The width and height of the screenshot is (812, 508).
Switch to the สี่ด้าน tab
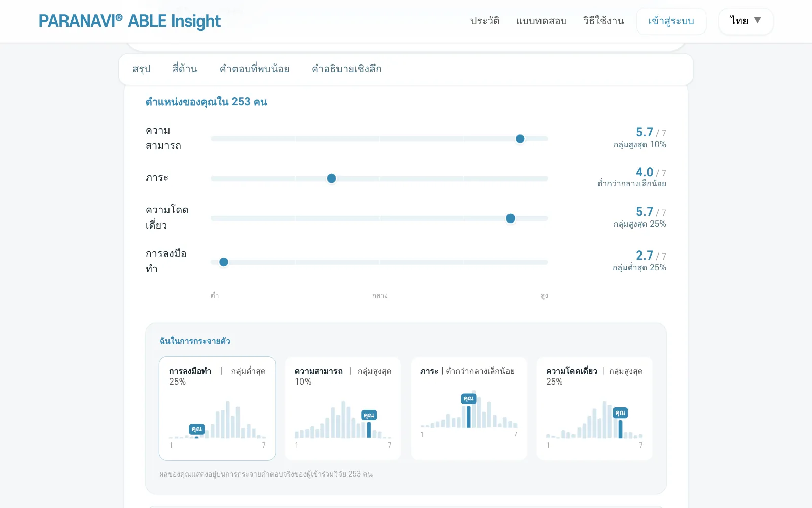click(x=185, y=69)
